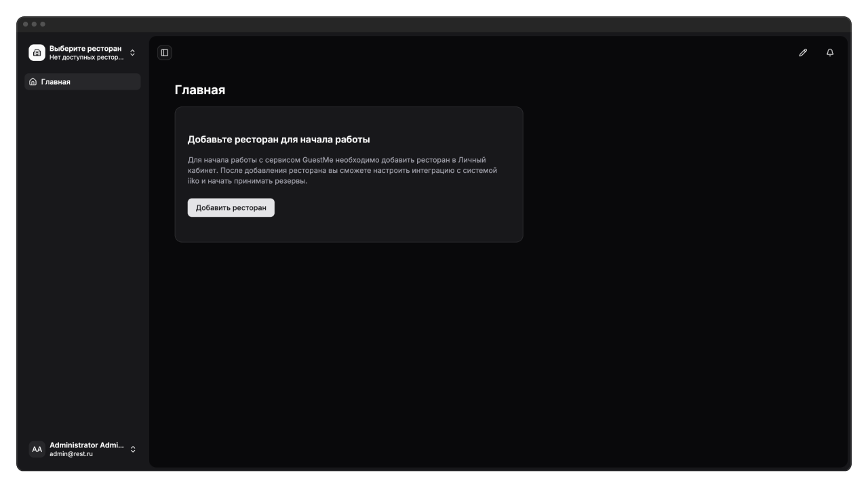The height and width of the screenshot is (488, 868).
Task: Maximize the window using the third dot
Action: (x=43, y=24)
